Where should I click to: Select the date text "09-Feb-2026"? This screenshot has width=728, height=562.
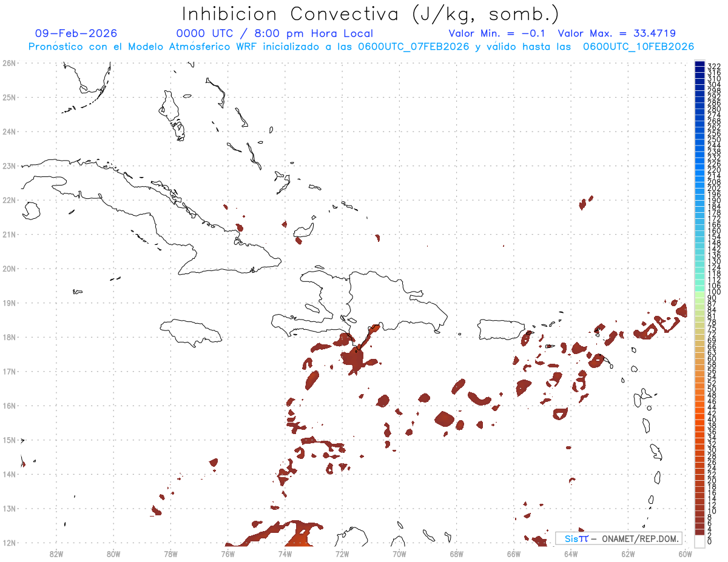tap(76, 33)
